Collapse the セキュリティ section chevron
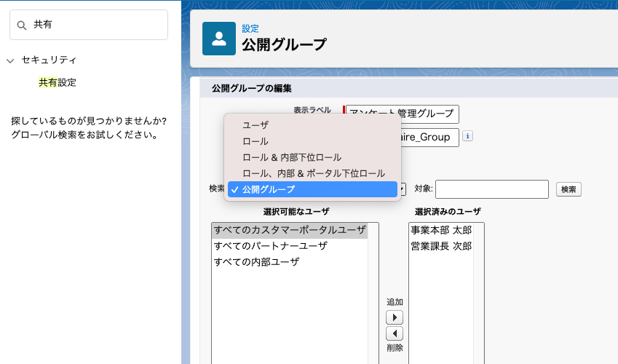 [x=10, y=60]
